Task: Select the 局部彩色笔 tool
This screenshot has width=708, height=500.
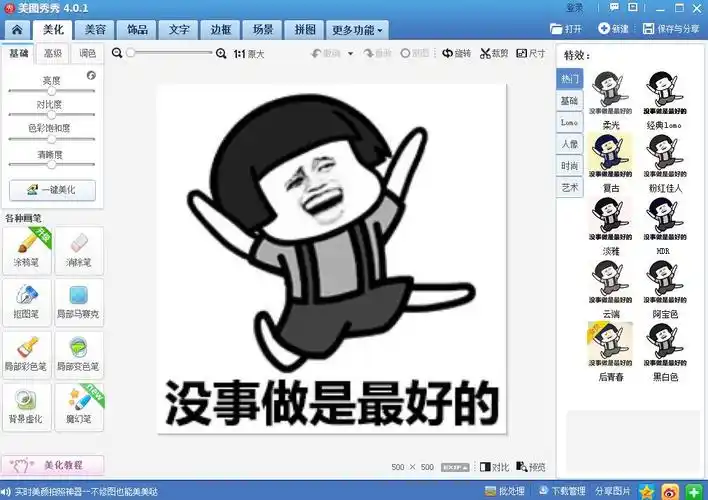Action: tap(27, 355)
